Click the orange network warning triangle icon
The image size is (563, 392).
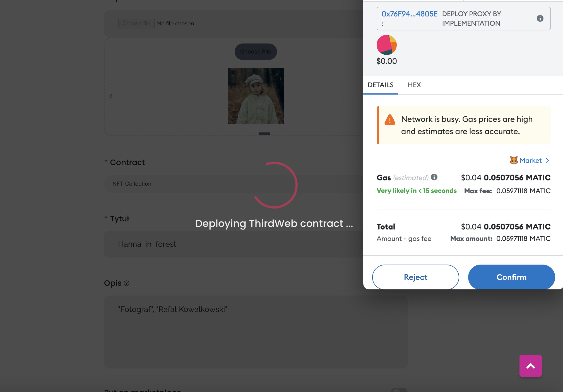[390, 120]
